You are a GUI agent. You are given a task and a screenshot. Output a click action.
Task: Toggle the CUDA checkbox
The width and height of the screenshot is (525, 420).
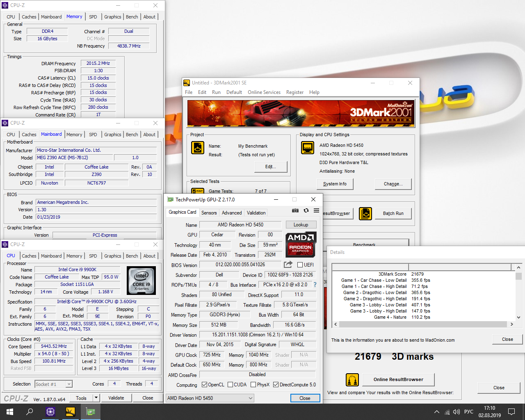click(230, 385)
